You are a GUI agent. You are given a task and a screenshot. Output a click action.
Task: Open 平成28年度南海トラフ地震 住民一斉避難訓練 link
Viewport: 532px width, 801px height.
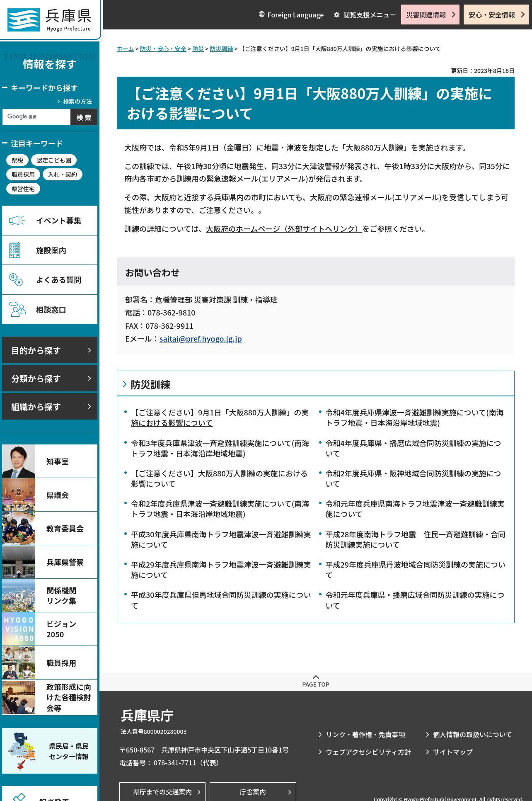[x=416, y=539]
